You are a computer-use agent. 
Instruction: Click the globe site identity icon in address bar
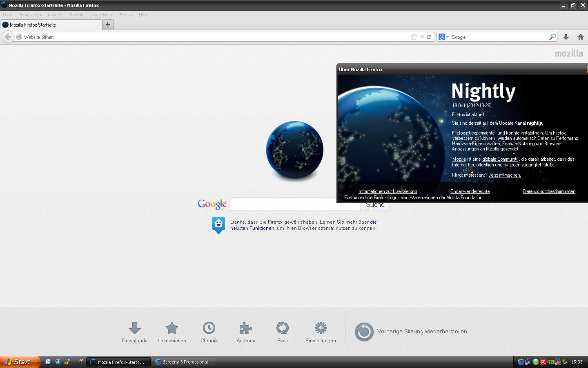point(19,37)
